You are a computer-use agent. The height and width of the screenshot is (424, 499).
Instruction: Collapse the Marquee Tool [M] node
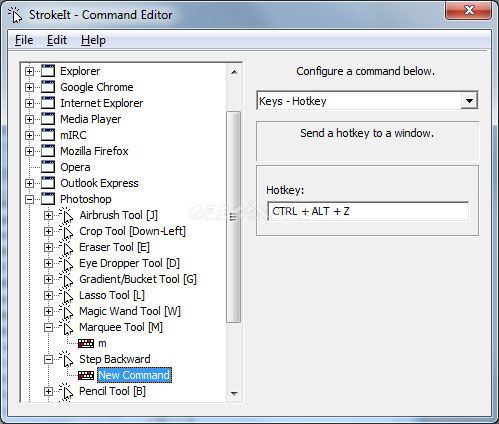tap(48, 327)
